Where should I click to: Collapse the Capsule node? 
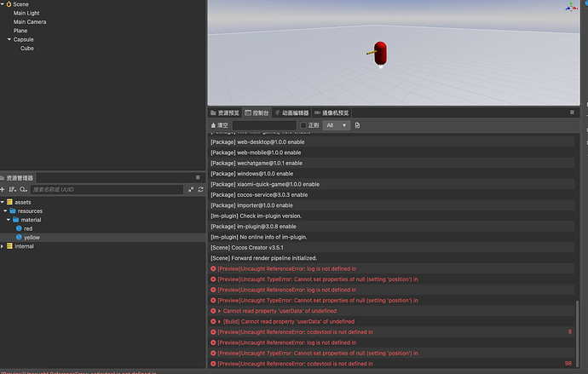click(9, 39)
